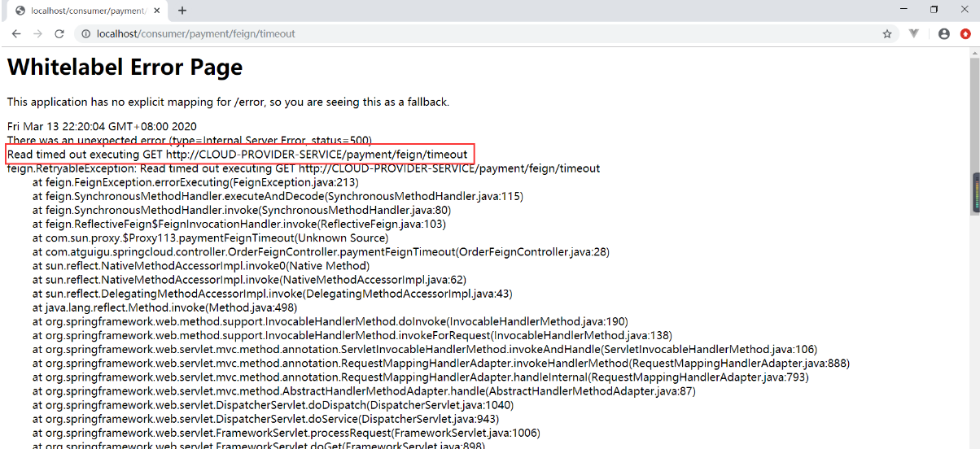Minimize the browser window
The height and width of the screenshot is (449, 980).
(902, 10)
